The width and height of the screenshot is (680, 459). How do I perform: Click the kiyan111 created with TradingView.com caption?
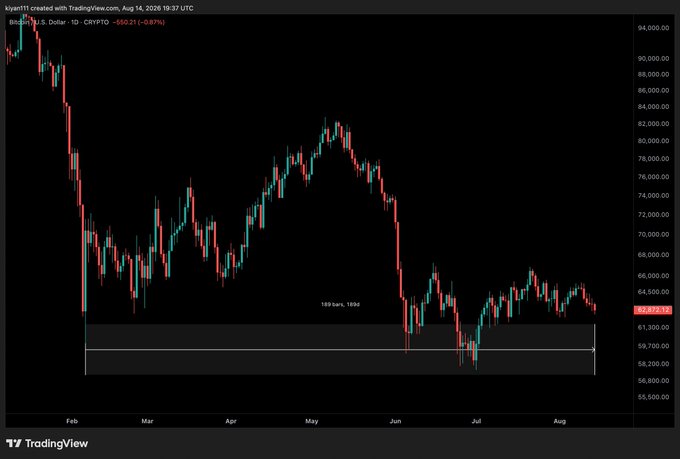click(x=99, y=8)
